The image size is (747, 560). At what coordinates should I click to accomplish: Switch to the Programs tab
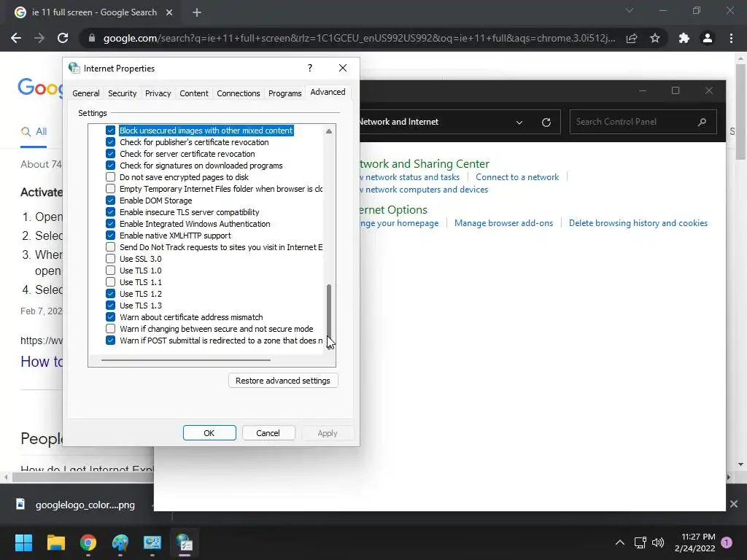click(x=285, y=93)
